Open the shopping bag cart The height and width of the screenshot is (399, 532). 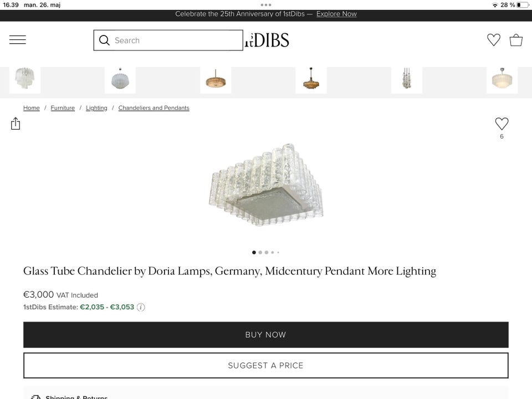pos(516,40)
